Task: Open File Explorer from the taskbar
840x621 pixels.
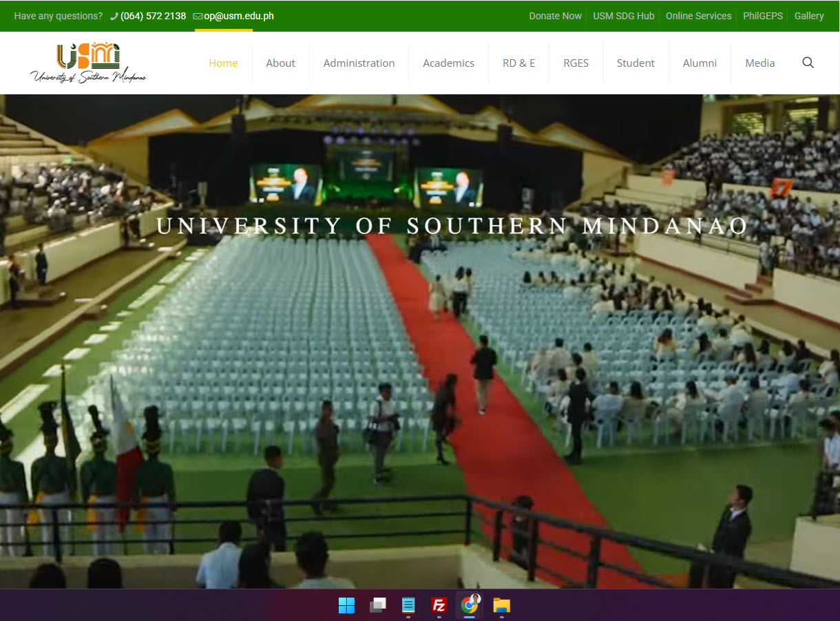Action: pos(501,605)
